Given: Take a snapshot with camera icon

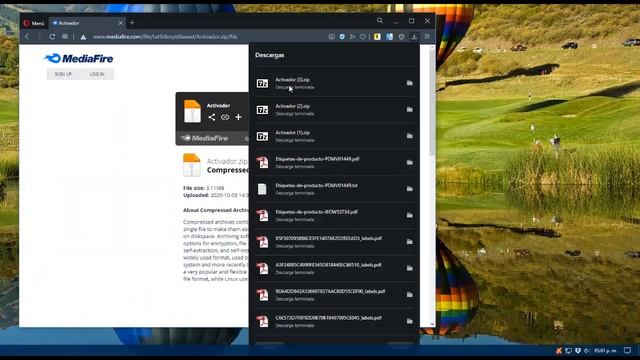Looking at the screenshot, I should [331, 37].
